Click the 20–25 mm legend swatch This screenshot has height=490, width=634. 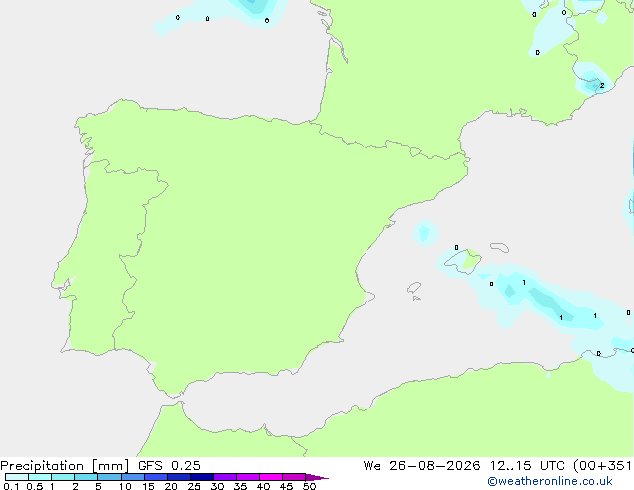(x=179, y=477)
